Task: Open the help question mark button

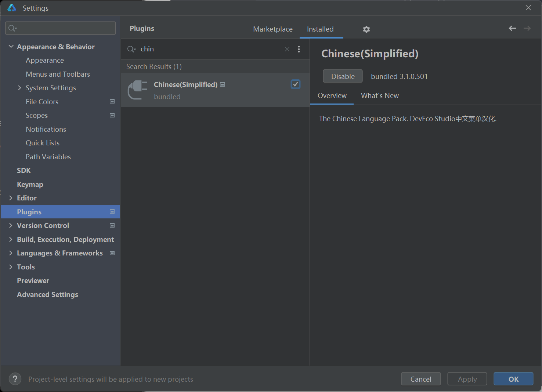Action: pyautogui.click(x=15, y=379)
